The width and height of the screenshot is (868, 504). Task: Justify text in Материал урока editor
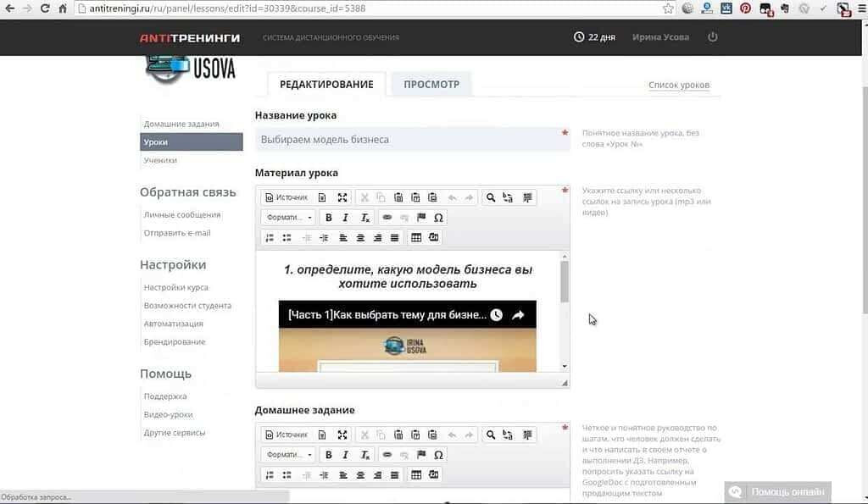click(395, 237)
